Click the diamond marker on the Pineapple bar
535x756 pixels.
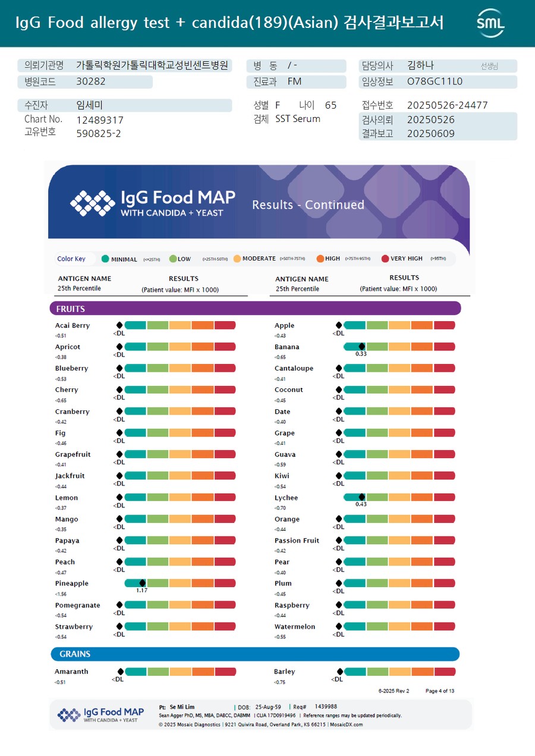click(x=142, y=584)
